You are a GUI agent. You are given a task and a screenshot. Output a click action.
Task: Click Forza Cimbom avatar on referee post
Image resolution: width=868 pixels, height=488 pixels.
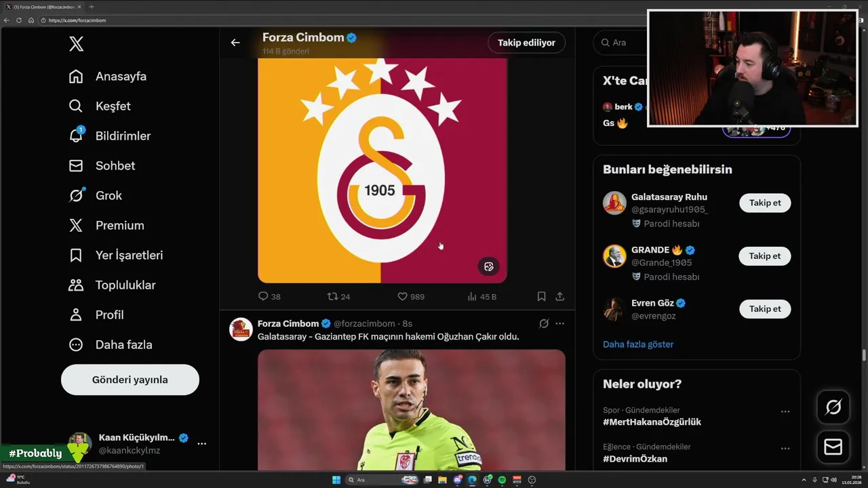241,329
